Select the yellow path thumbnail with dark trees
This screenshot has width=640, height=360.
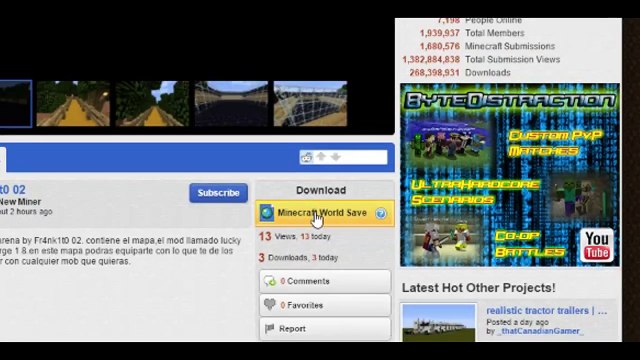(73, 104)
